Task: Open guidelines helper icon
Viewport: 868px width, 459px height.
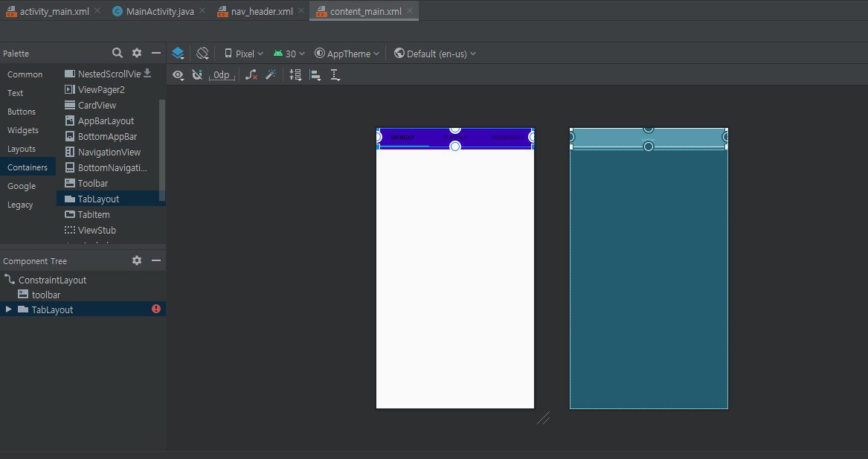Action: tap(335, 74)
